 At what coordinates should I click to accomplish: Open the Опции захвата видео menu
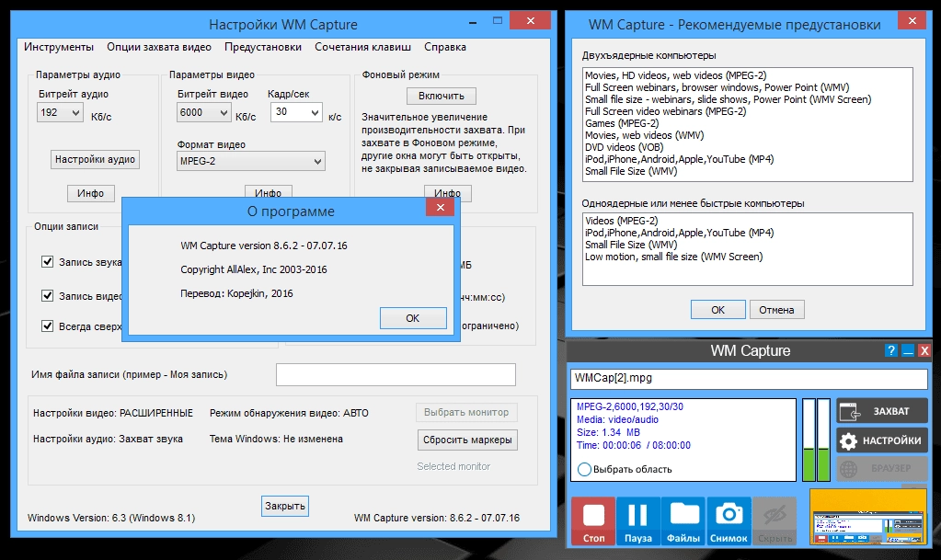[x=159, y=47]
